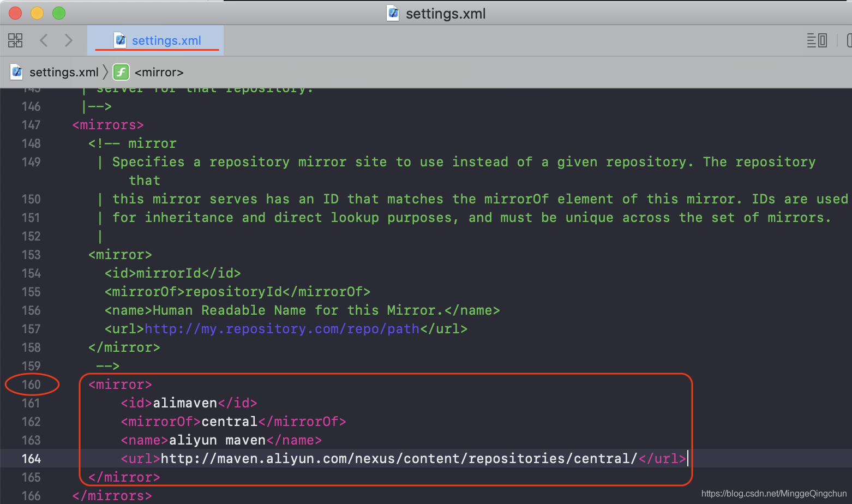Click line number 166 in gutter
Image resolution: width=852 pixels, height=504 pixels.
[x=31, y=496]
